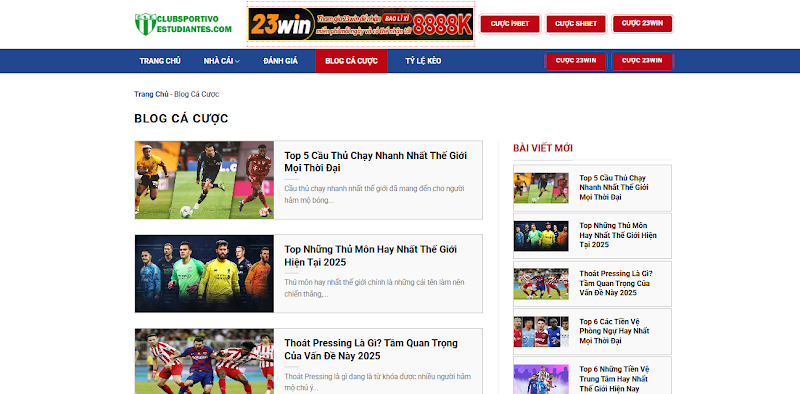Click the BÀI VIẾT MỚI sidebar heading
The height and width of the screenshot is (394, 800).
click(543, 148)
